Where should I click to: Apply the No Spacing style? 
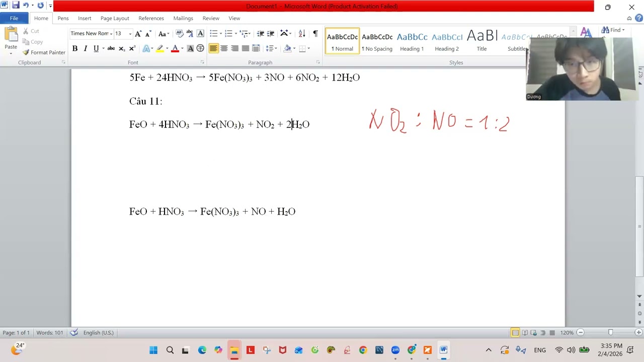[x=377, y=41]
